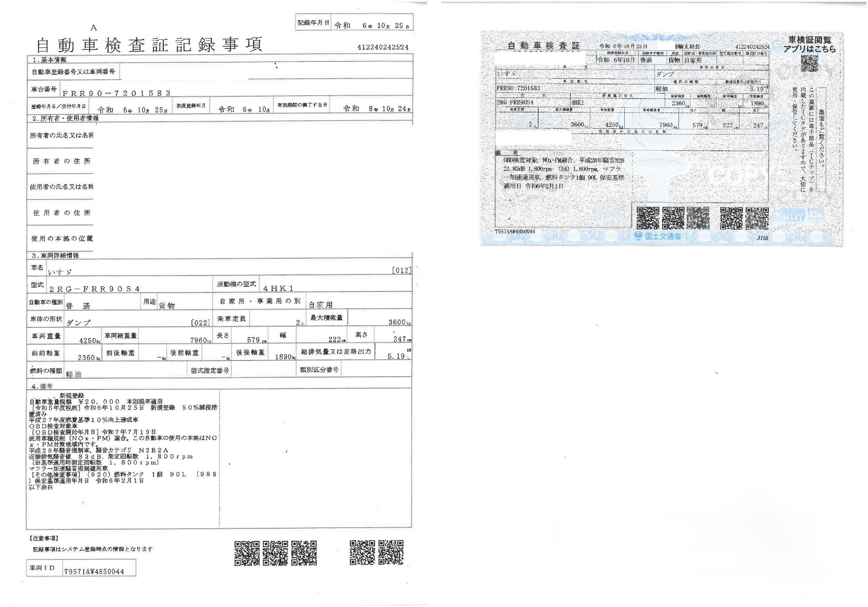Select FRR90-7201583 on the record sheet
868x607 pixels.
point(117,93)
